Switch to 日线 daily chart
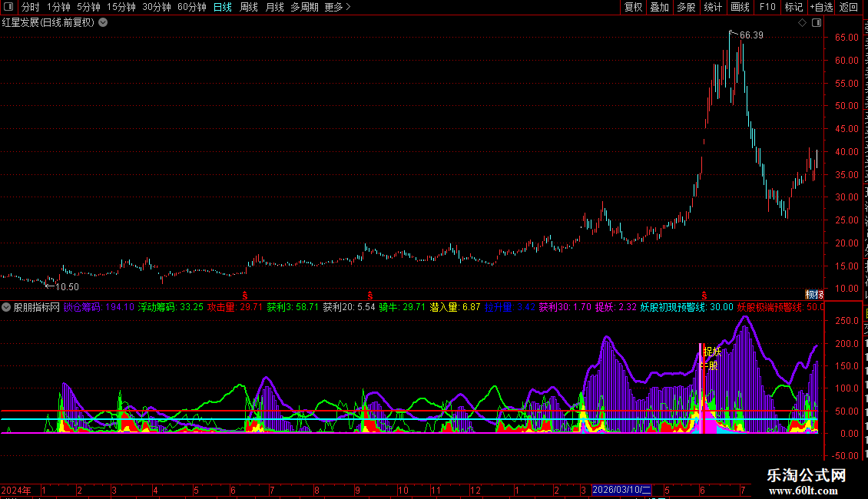The image size is (868, 499). [223, 7]
